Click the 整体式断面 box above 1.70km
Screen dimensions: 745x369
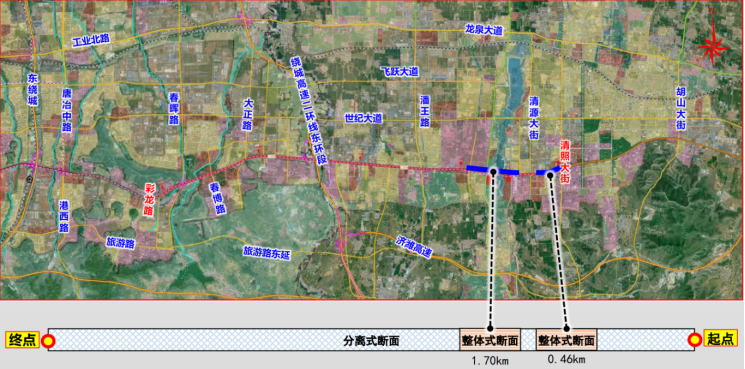coord(490,340)
